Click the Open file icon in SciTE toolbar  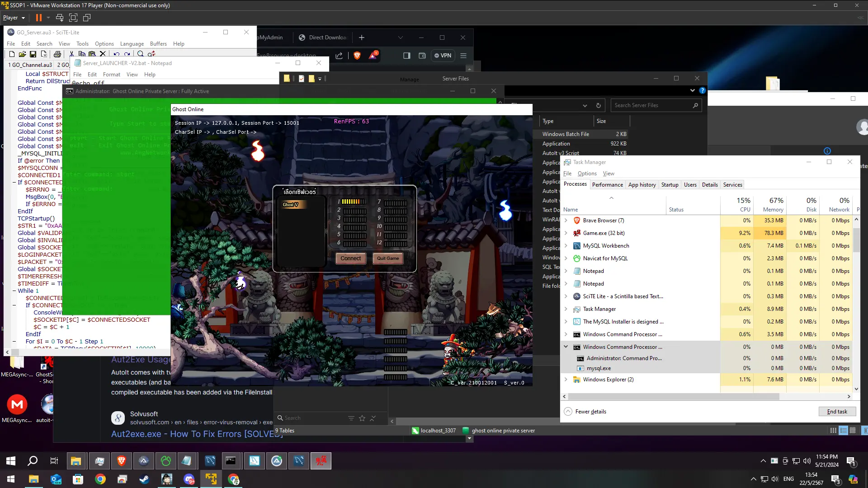click(22, 54)
